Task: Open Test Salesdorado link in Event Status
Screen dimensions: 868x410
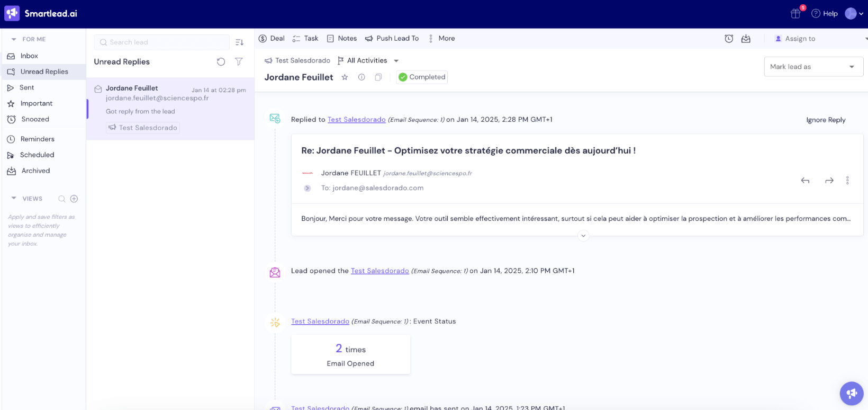Action: [x=320, y=322]
